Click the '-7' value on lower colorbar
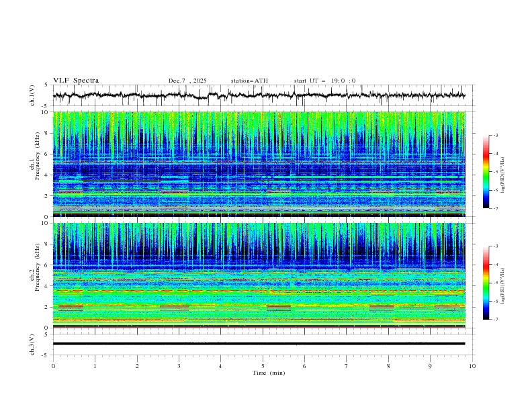This screenshot has height=411, width=532. click(495, 320)
